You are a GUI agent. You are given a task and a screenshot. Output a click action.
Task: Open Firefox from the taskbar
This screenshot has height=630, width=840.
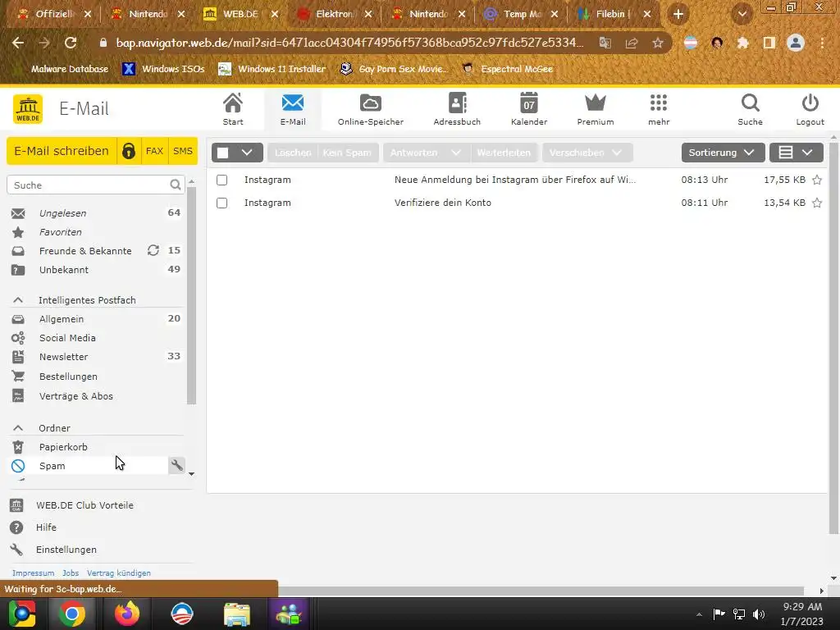coord(127,614)
